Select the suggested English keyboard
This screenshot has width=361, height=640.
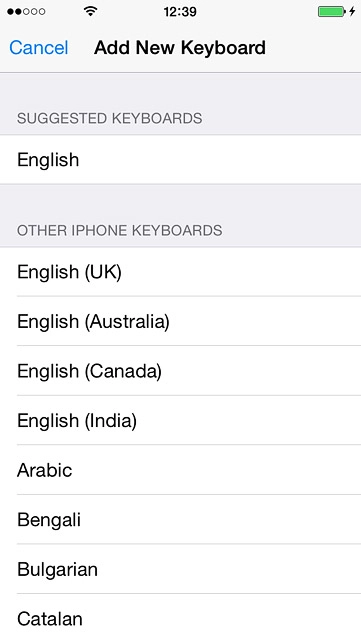click(x=180, y=160)
